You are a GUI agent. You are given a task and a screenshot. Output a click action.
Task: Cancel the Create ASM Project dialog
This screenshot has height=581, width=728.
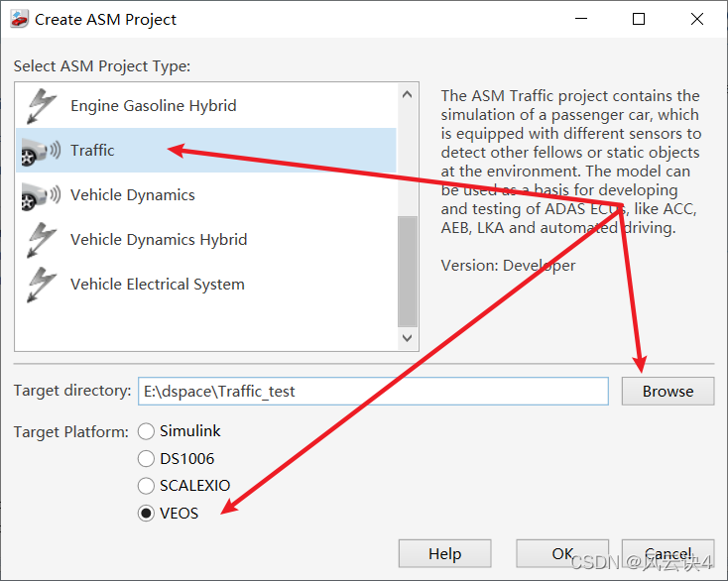(667, 553)
